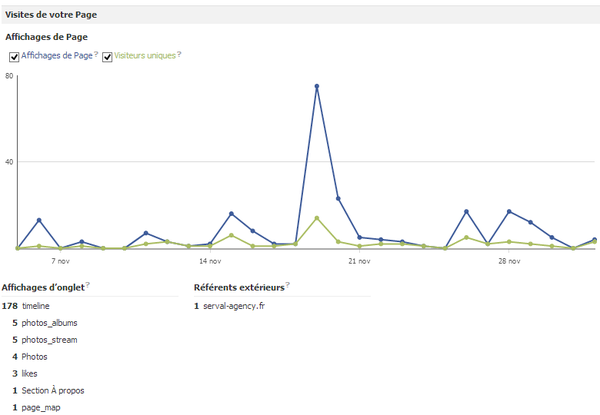
Task: Click the 40 y-axis label
Action: click(9, 162)
